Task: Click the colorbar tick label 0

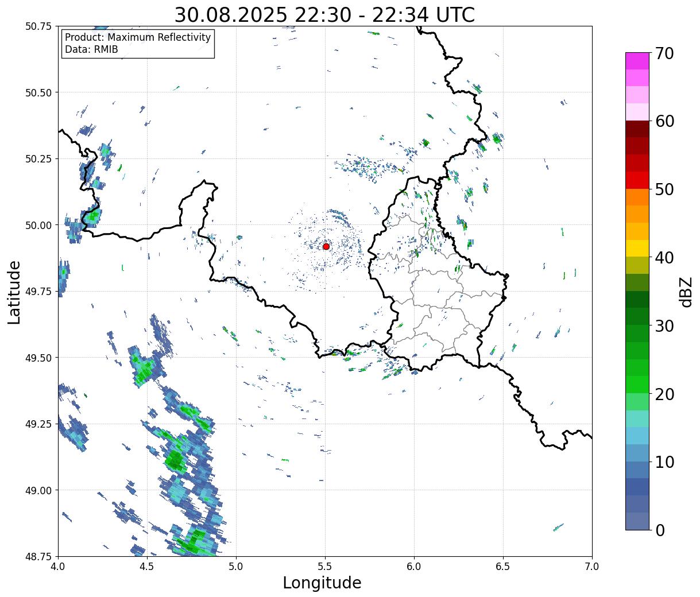Action: [x=659, y=530]
